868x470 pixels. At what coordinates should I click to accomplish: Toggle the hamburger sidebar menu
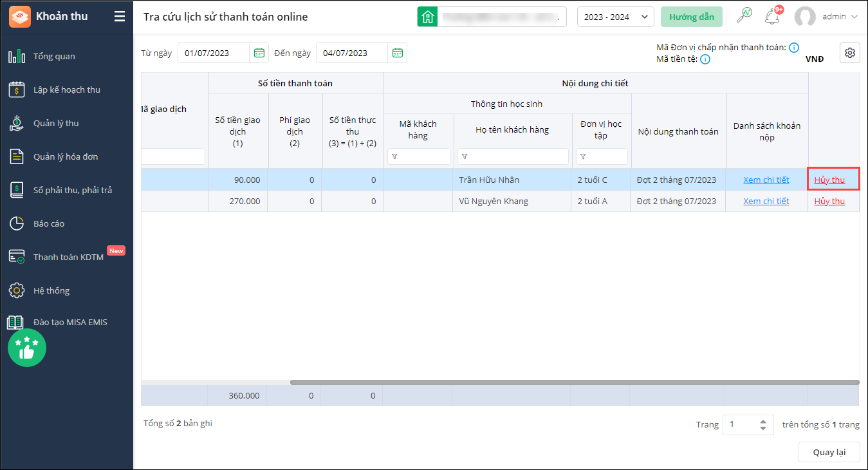click(x=120, y=17)
